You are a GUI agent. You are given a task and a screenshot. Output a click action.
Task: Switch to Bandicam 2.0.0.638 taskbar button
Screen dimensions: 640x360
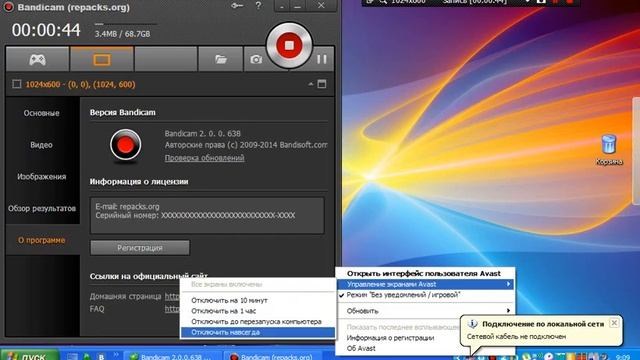click(172, 356)
